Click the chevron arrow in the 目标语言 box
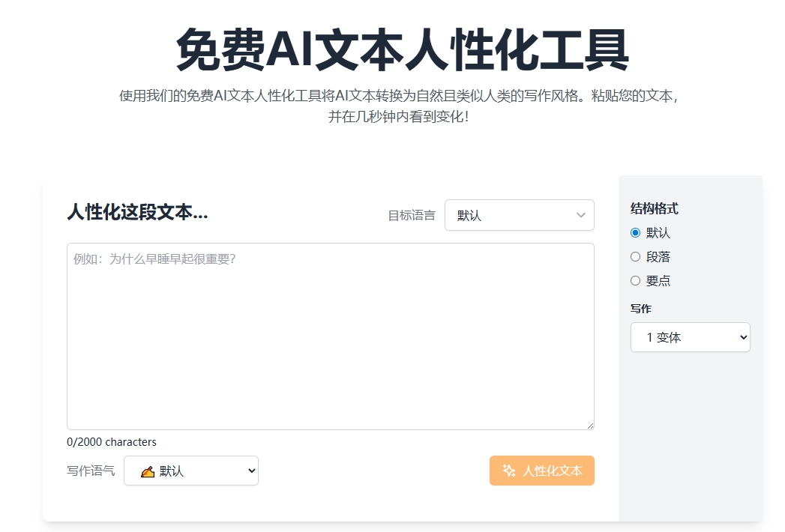 coord(581,215)
